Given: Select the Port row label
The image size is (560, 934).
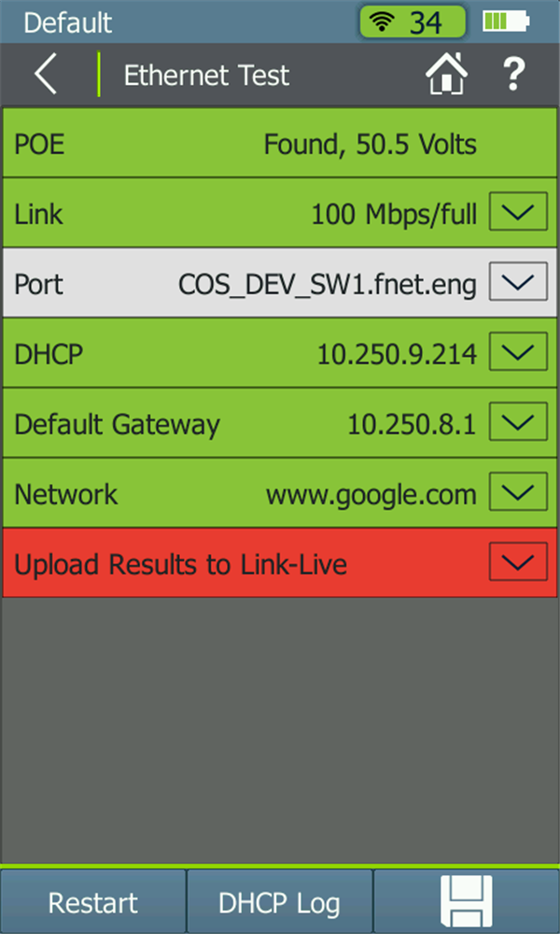Looking at the screenshot, I should [x=38, y=284].
